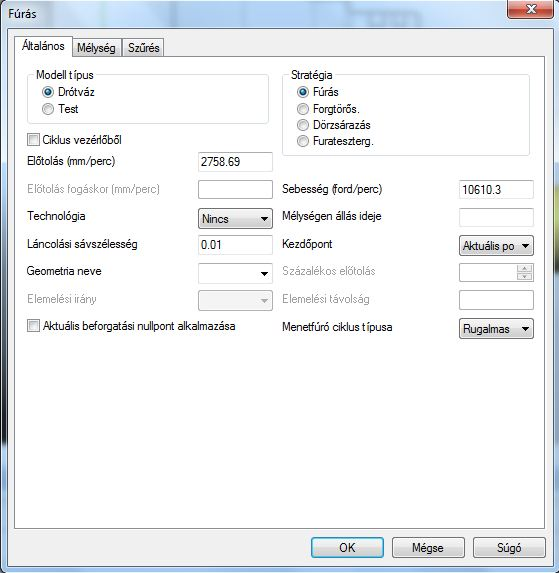The height and width of the screenshot is (574, 560).
Task: Open the Kezdőpont dropdown
Action: (496, 246)
